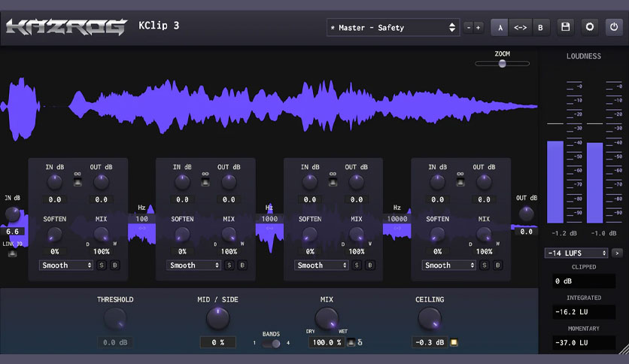Solo band 2 with S button
This screenshot has height=364, width=629.
(x=229, y=265)
